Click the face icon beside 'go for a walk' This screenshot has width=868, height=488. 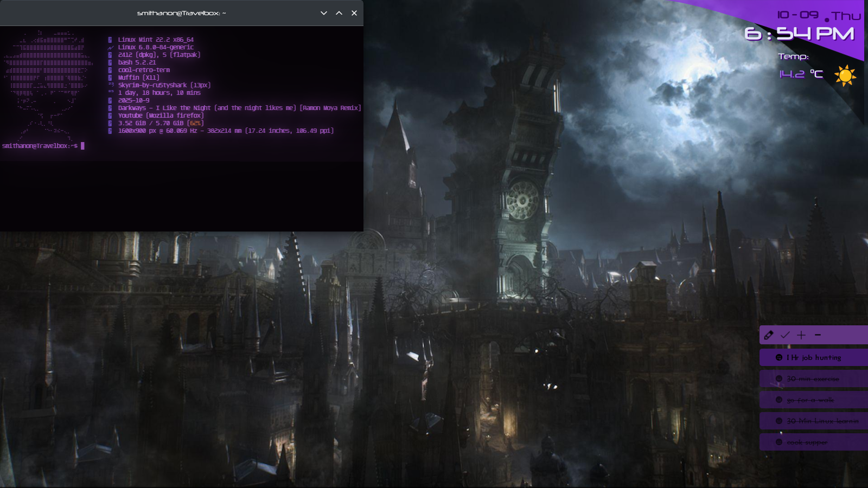pyautogui.click(x=779, y=400)
